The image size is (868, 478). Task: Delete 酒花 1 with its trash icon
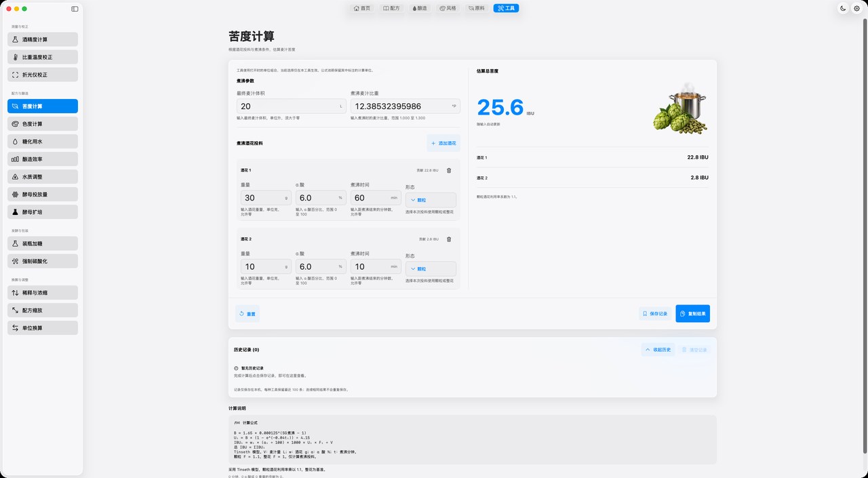[448, 171]
